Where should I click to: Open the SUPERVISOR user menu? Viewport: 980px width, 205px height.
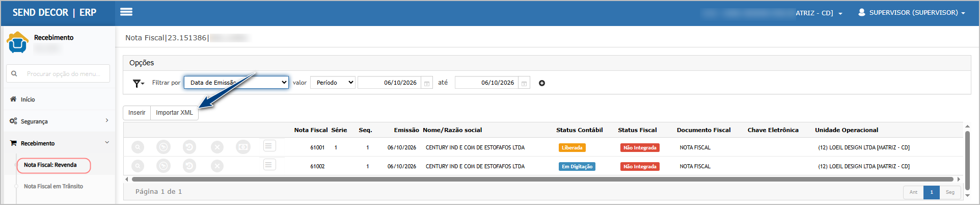tap(911, 12)
